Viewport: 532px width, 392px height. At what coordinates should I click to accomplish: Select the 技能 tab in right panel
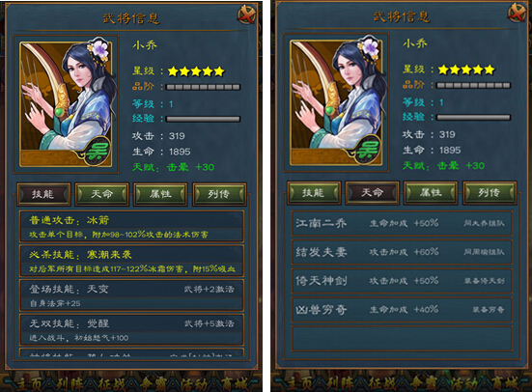(x=314, y=193)
